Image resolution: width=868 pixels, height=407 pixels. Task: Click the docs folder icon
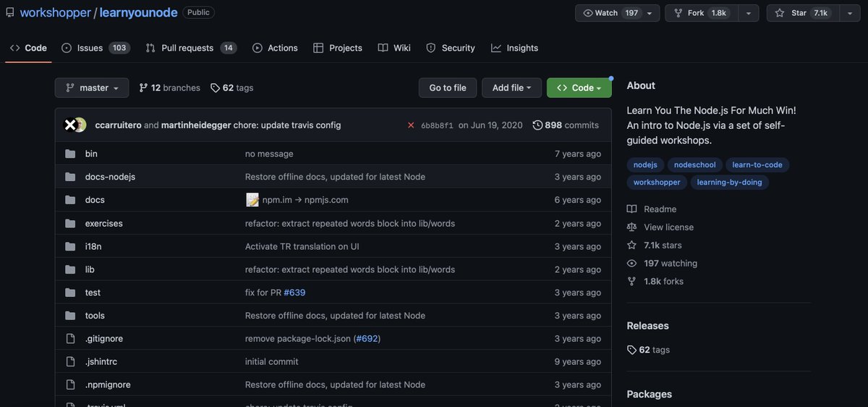tap(70, 200)
